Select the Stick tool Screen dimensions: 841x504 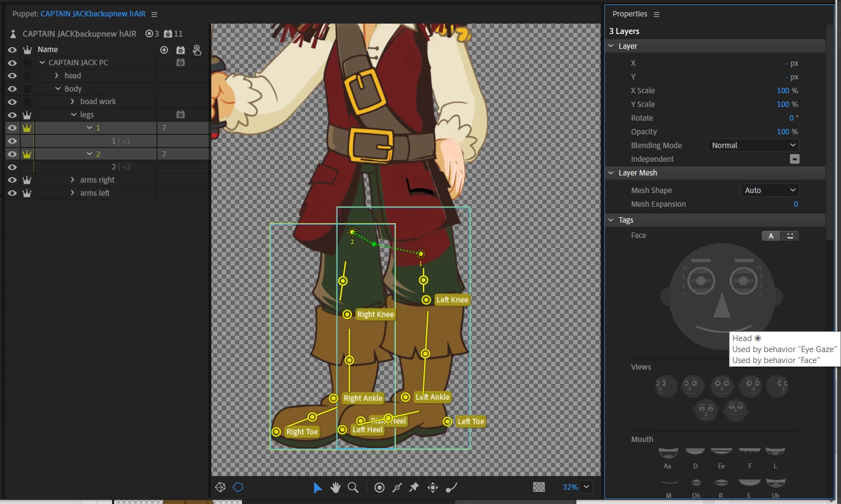397,488
